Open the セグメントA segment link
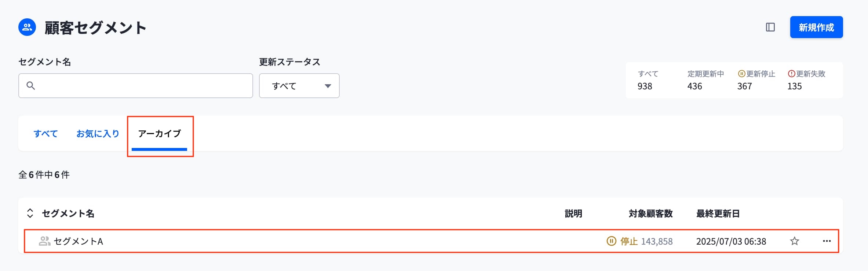The width and height of the screenshot is (868, 271). tap(78, 241)
